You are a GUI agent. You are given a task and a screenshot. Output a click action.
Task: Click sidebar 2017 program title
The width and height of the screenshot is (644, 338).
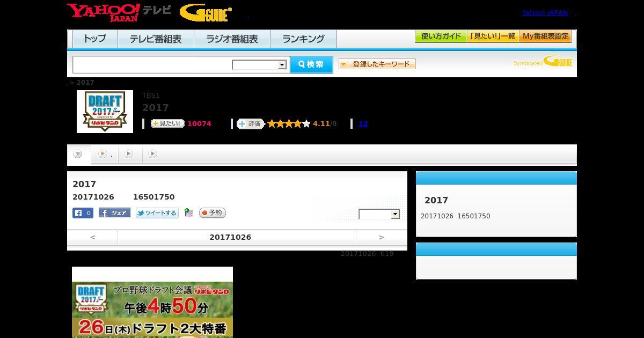click(436, 200)
